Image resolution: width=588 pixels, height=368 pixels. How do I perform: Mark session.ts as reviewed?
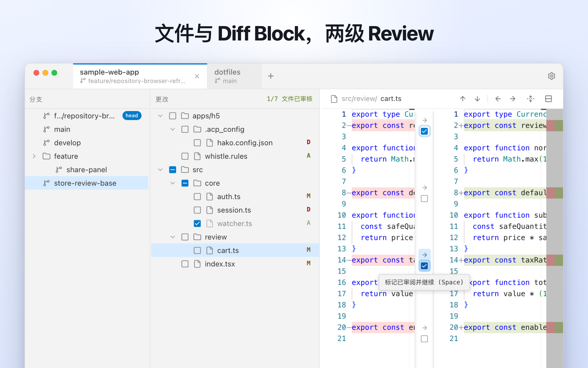click(197, 210)
